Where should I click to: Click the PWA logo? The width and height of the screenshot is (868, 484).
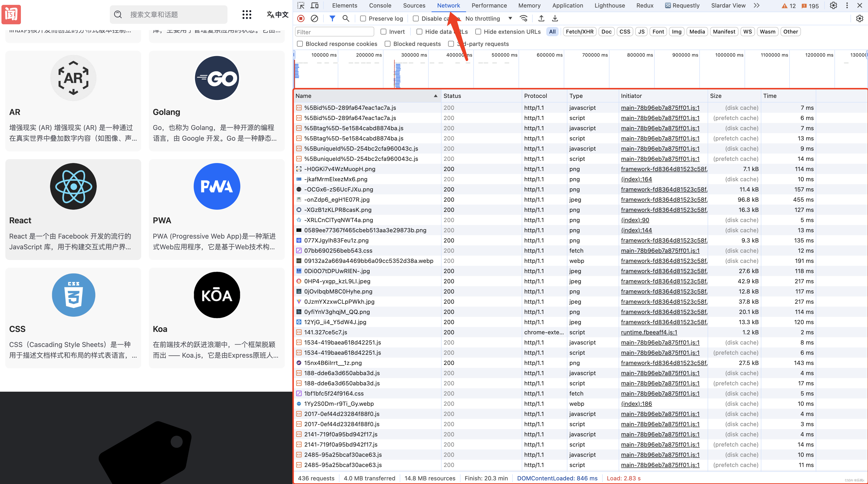(217, 186)
